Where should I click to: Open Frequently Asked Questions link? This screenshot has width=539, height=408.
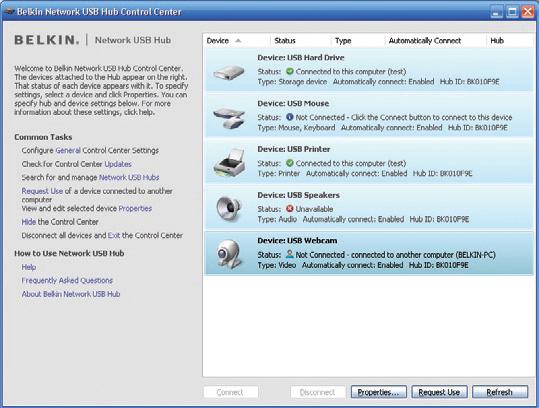[x=67, y=280]
